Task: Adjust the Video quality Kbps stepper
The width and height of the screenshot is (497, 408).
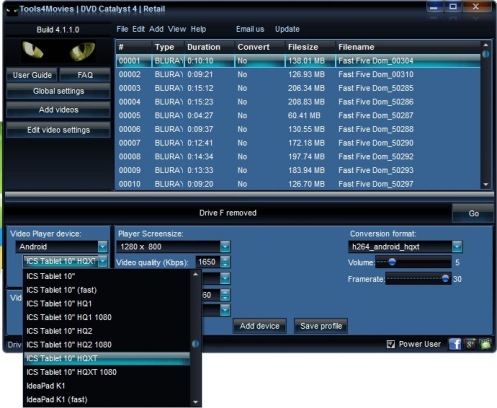Action: tap(225, 262)
